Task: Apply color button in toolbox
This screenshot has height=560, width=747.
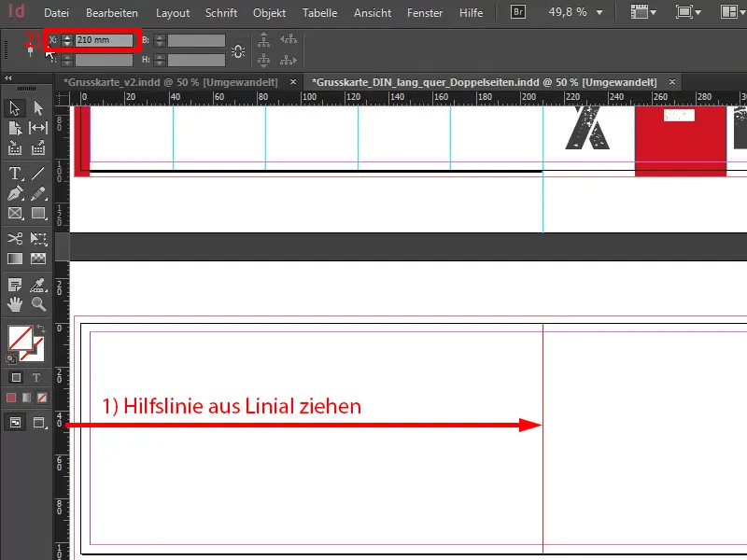Action: [11, 398]
